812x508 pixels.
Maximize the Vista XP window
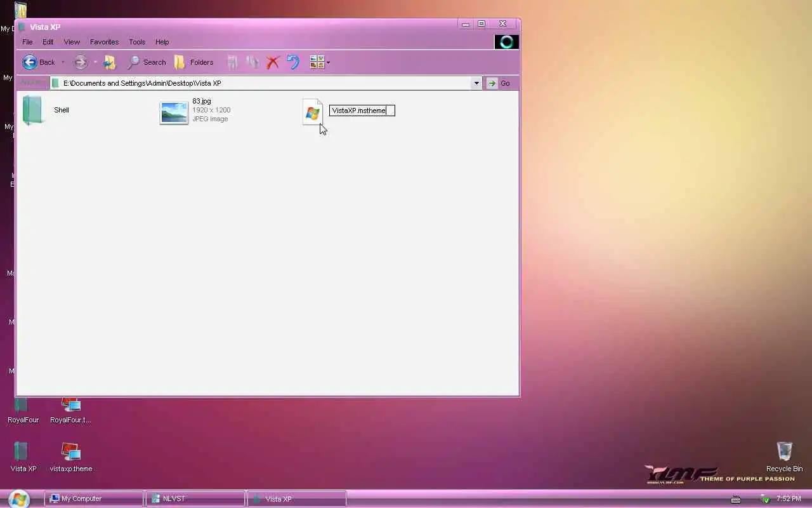click(481, 24)
